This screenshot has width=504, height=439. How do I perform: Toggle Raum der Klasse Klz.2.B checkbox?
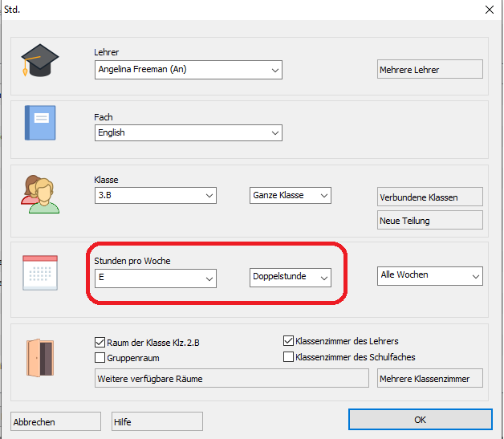click(x=100, y=342)
